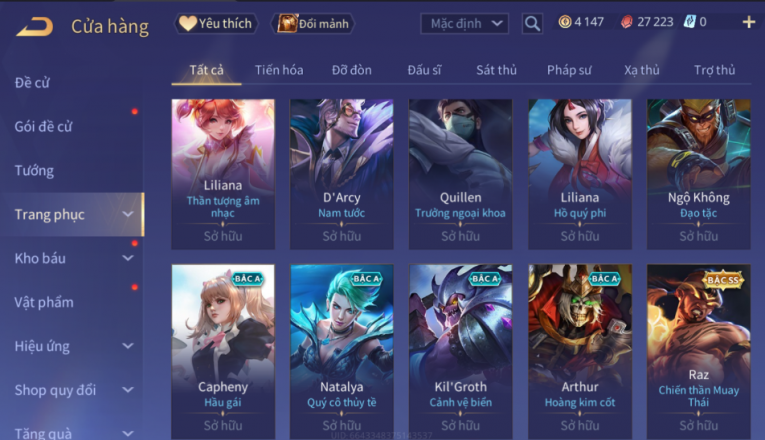Viewport: 765px width, 440px height.
Task: Switch to the Sát thủ tab
Action: (x=496, y=70)
